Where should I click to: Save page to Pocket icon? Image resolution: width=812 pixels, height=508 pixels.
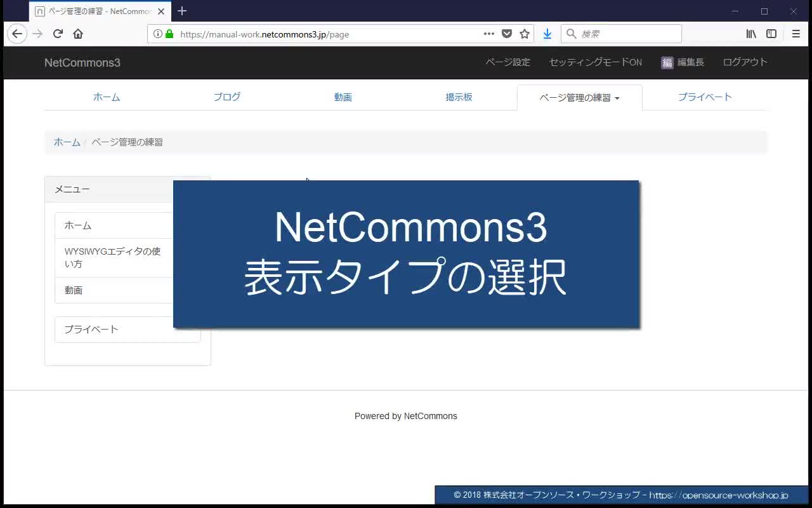coord(507,34)
